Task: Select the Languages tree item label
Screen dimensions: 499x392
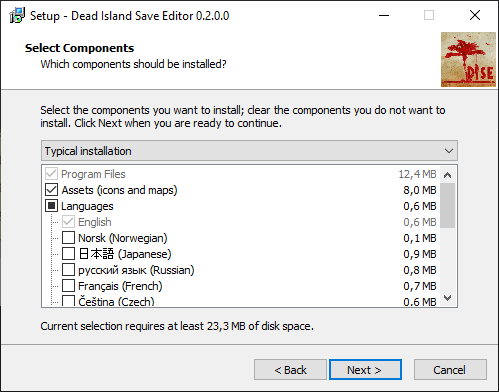Action: click(87, 206)
